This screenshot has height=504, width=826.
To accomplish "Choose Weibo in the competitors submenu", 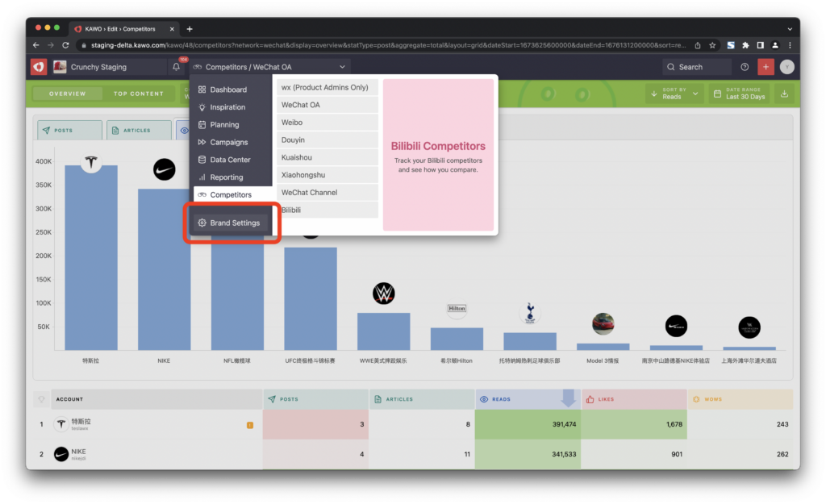I will [x=327, y=123].
